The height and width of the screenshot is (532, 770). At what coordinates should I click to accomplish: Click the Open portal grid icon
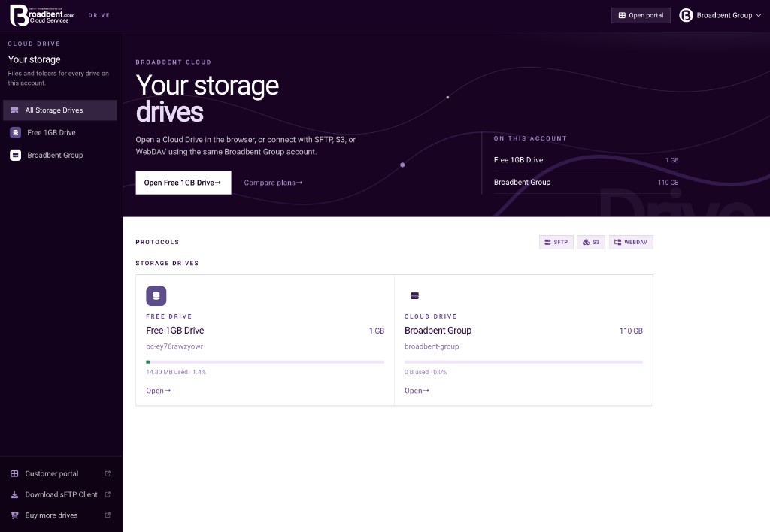click(x=622, y=15)
